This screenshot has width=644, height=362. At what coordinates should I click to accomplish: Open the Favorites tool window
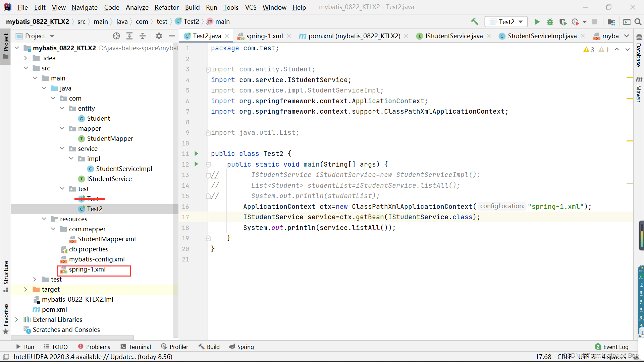click(x=6, y=318)
